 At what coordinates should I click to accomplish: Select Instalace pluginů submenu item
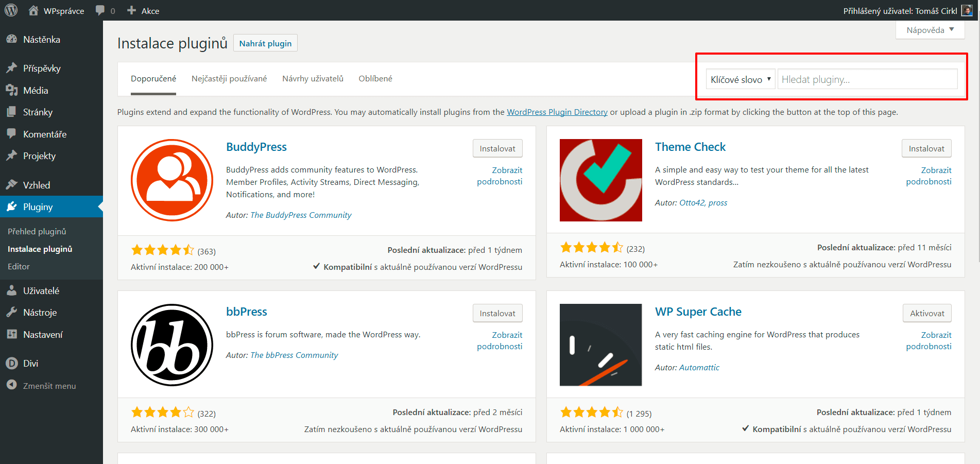(40, 249)
